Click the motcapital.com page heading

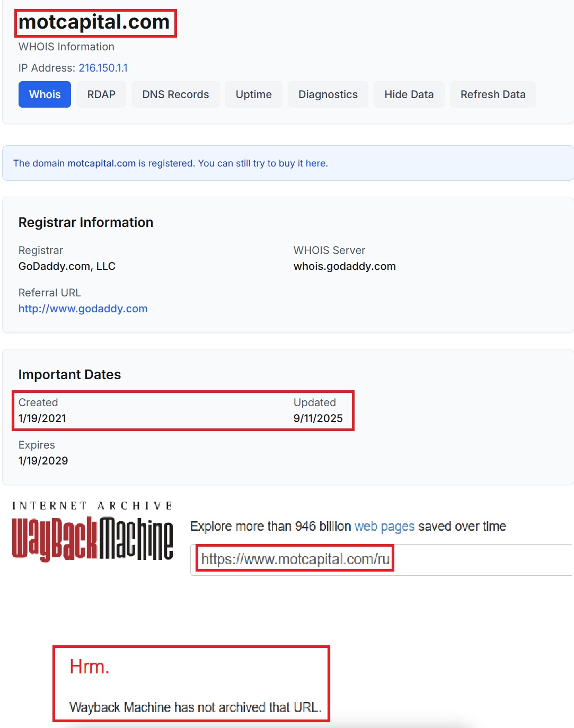pos(94,22)
